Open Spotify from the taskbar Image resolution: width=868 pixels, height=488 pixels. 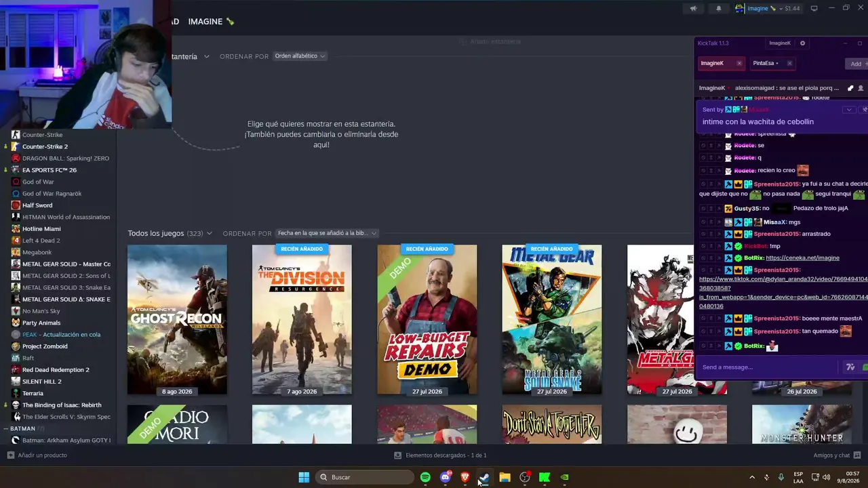coord(425,477)
